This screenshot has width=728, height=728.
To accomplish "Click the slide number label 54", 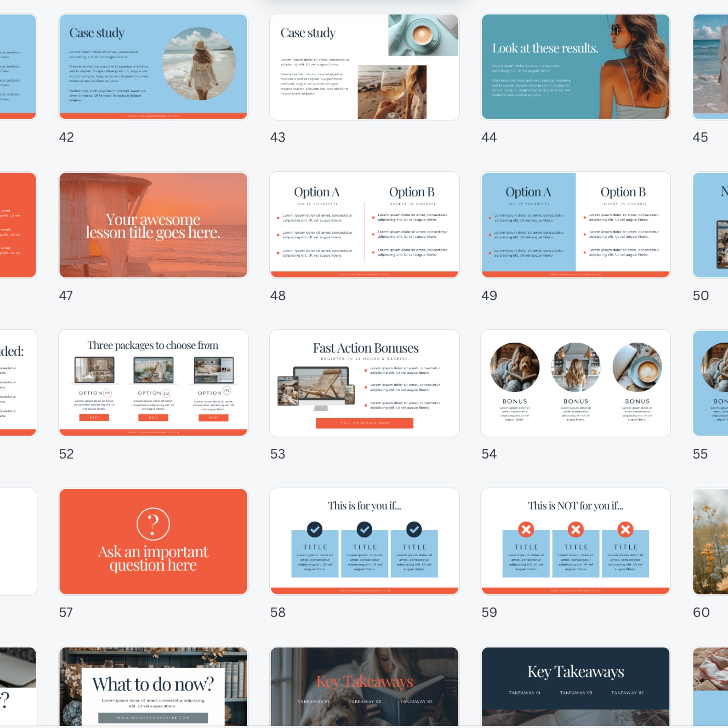I will pyautogui.click(x=489, y=454).
